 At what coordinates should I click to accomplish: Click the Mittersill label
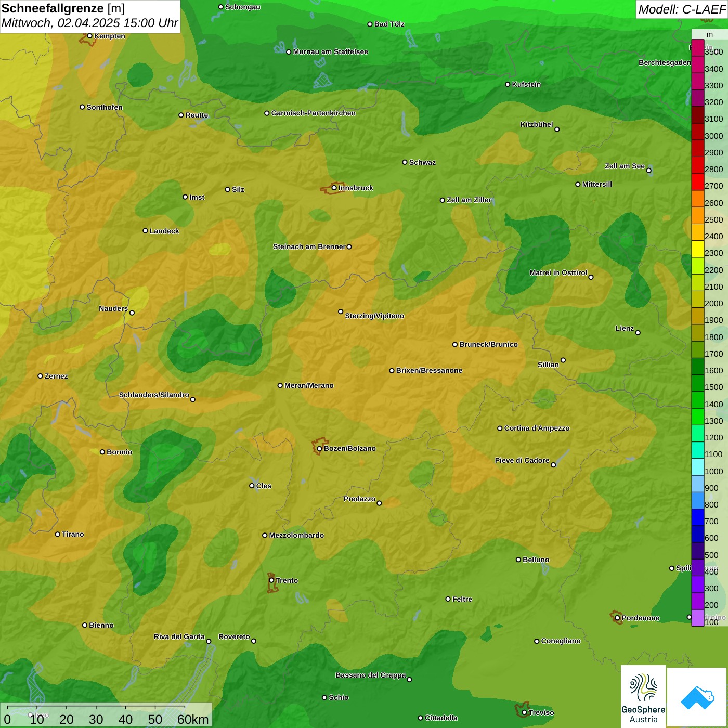coord(597,184)
